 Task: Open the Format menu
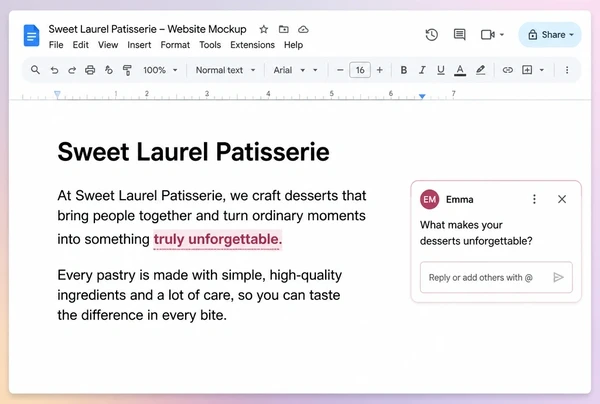(175, 45)
